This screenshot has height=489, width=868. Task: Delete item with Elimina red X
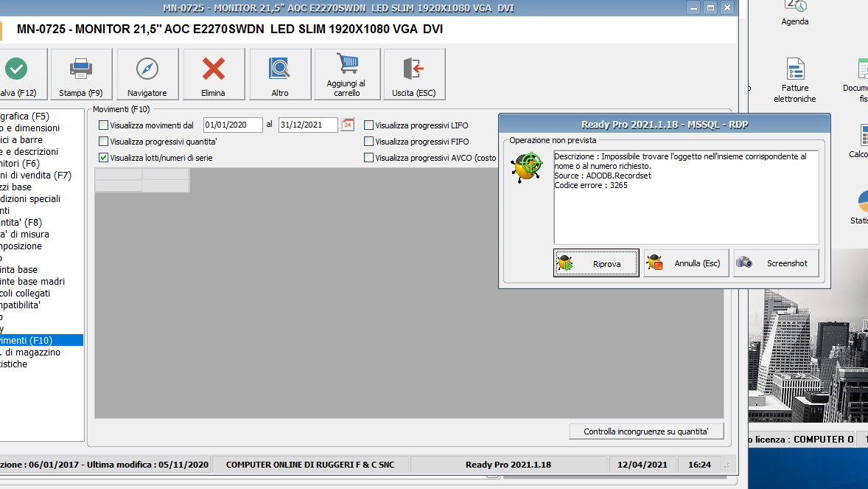pyautogui.click(x=214, y=74)
